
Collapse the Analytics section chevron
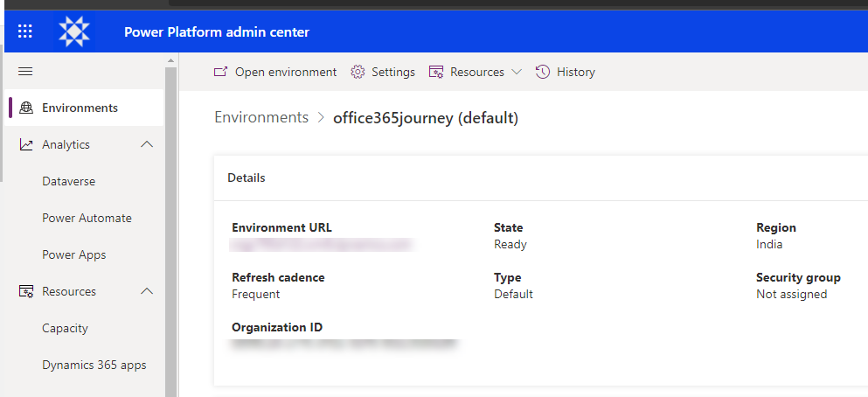click(x=147, y=144)
